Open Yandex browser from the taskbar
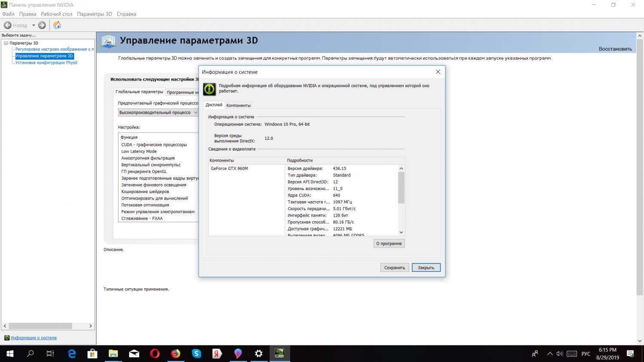 (x=217, y=353)
